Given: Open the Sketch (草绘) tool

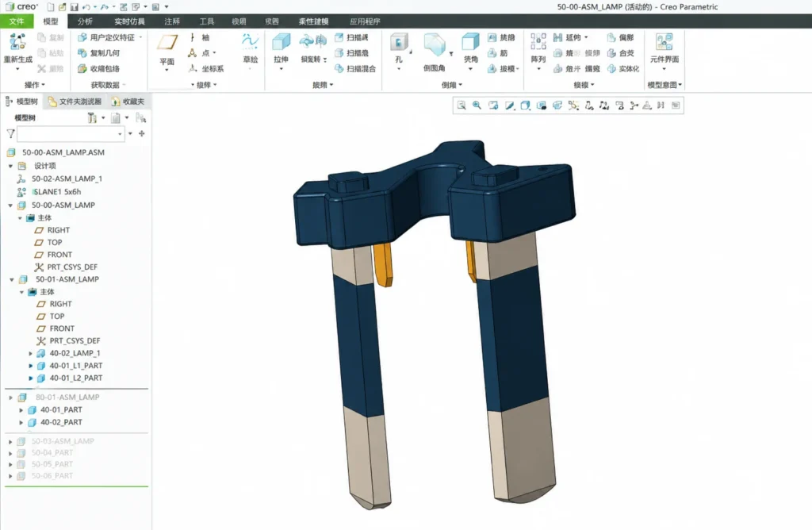Looking at the screenshot, I should tap(250, 48).
